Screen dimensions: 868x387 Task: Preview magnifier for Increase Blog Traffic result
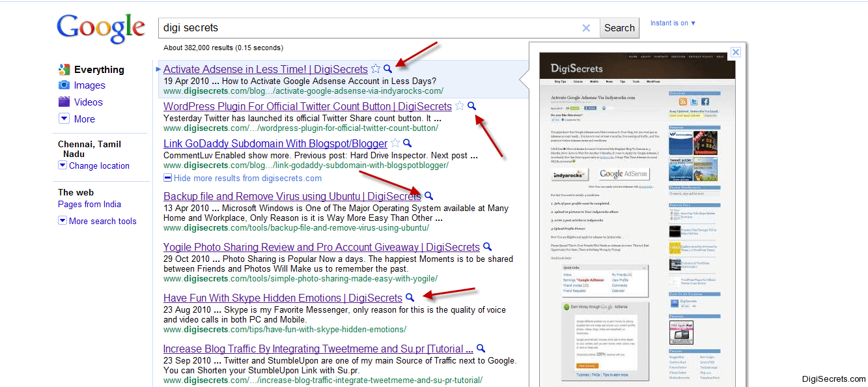pos(481,349)
